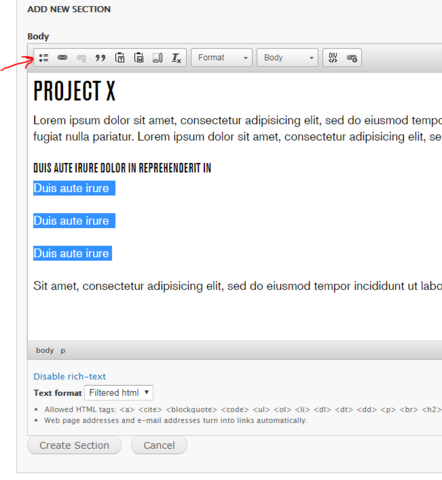Click the Link icon in toolbar
Image resolution: width=442 pixels, height=480 pixels.
pyautogui.click(x=62, y=58)
